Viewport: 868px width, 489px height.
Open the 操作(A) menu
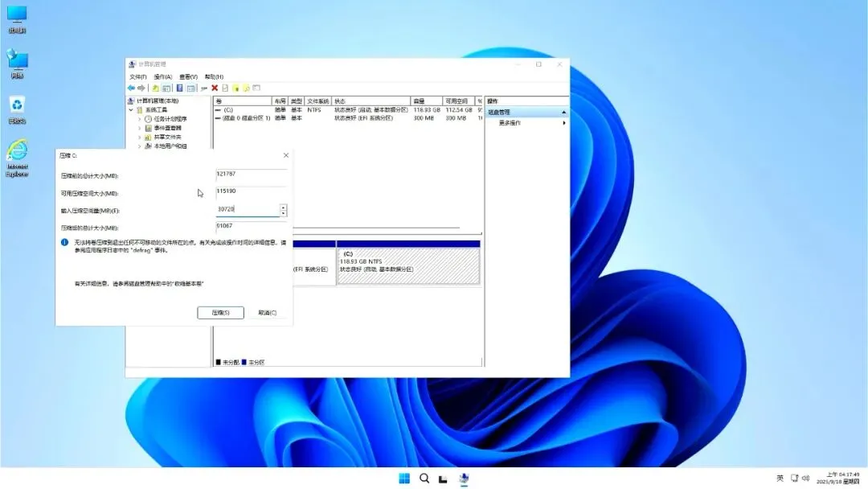162,77
